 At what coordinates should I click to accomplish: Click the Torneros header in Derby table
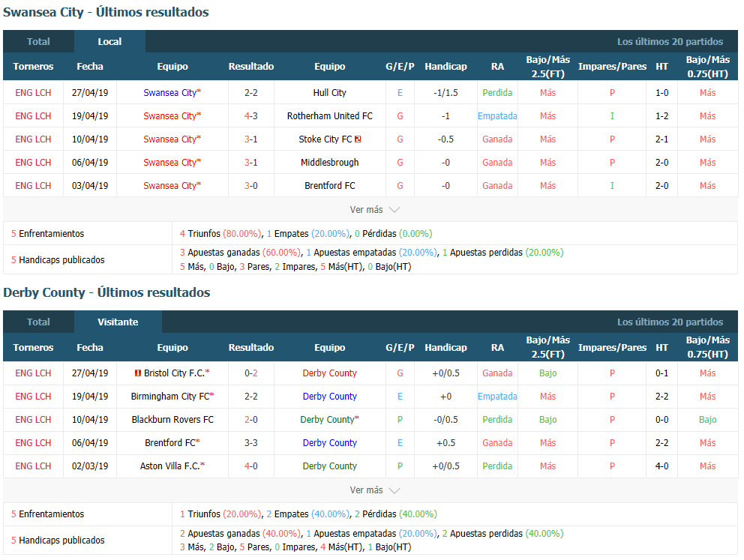coord(33,348)
